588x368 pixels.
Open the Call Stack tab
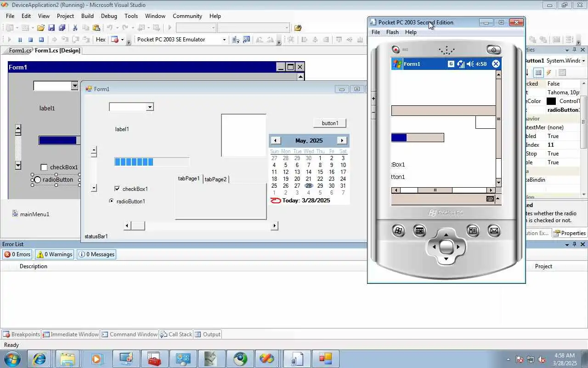[176, 334]
